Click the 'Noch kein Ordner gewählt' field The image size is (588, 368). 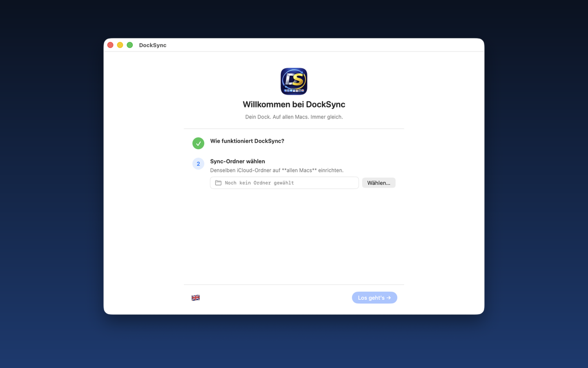pyautogui.click(x=284, y=183)
